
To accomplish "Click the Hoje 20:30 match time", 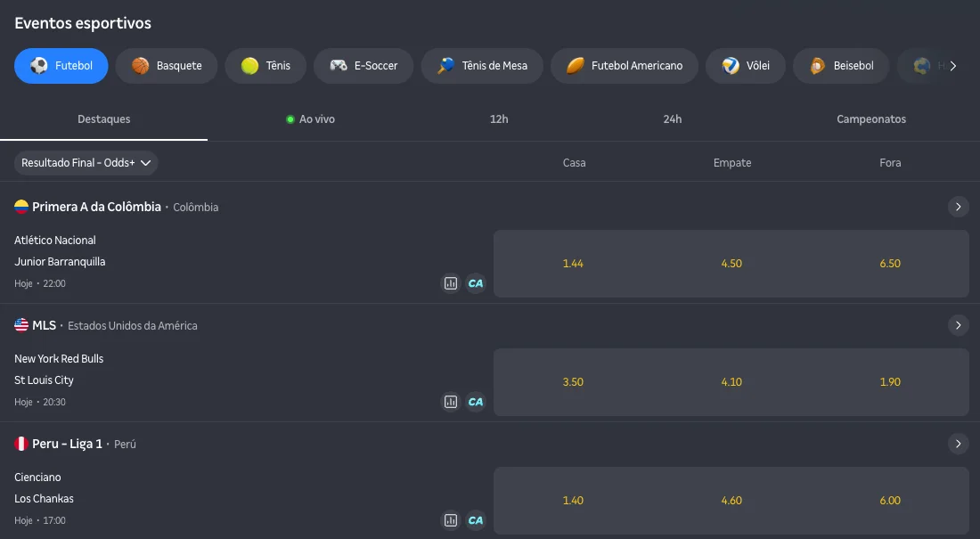I will coord(40,402).
